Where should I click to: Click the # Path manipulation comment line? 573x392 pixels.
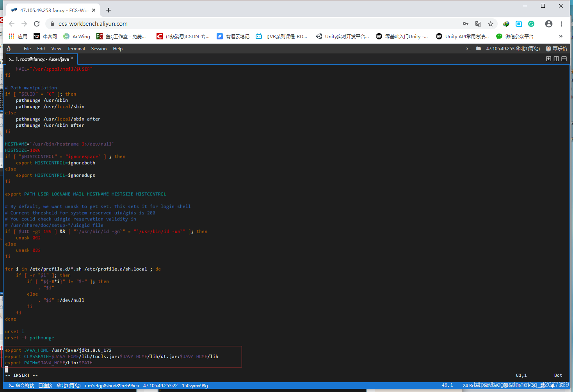[31, 88]
